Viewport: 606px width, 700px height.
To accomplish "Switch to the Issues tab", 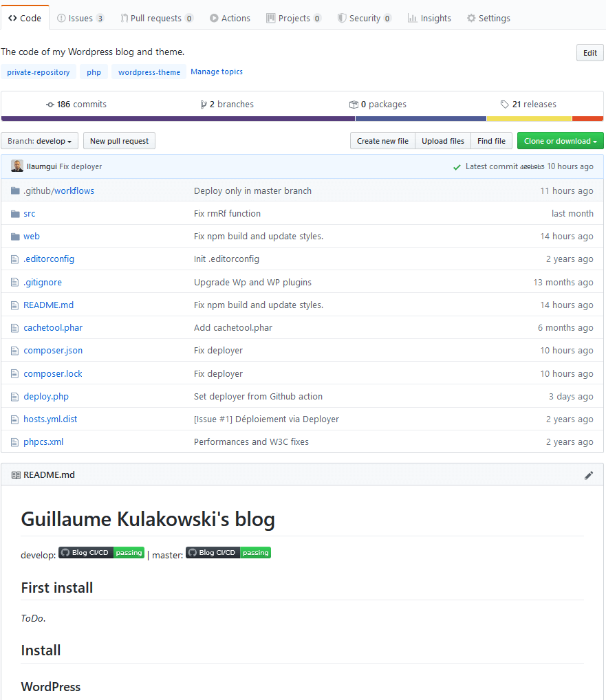I will pyautogui.click(x=80, y=19).
